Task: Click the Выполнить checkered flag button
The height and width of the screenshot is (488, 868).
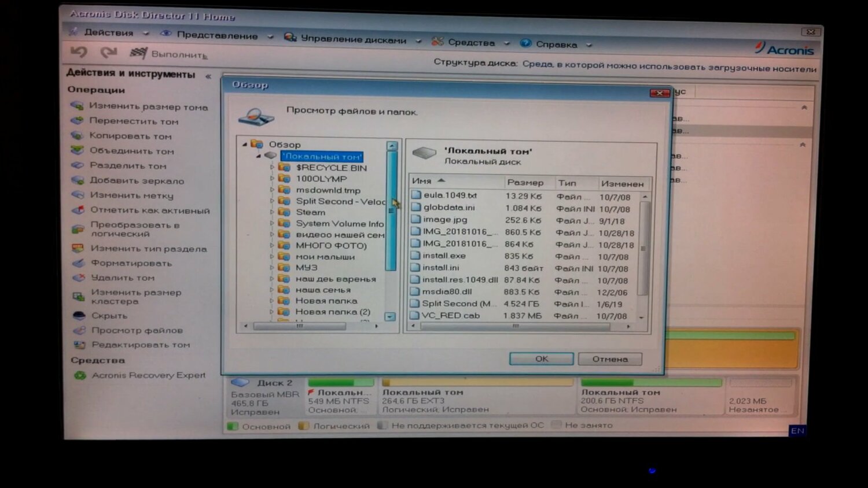Action: [x=168, y=54]
